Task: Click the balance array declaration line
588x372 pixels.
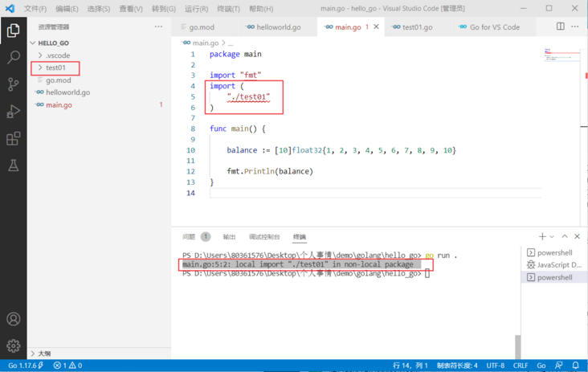Action: 341,150
